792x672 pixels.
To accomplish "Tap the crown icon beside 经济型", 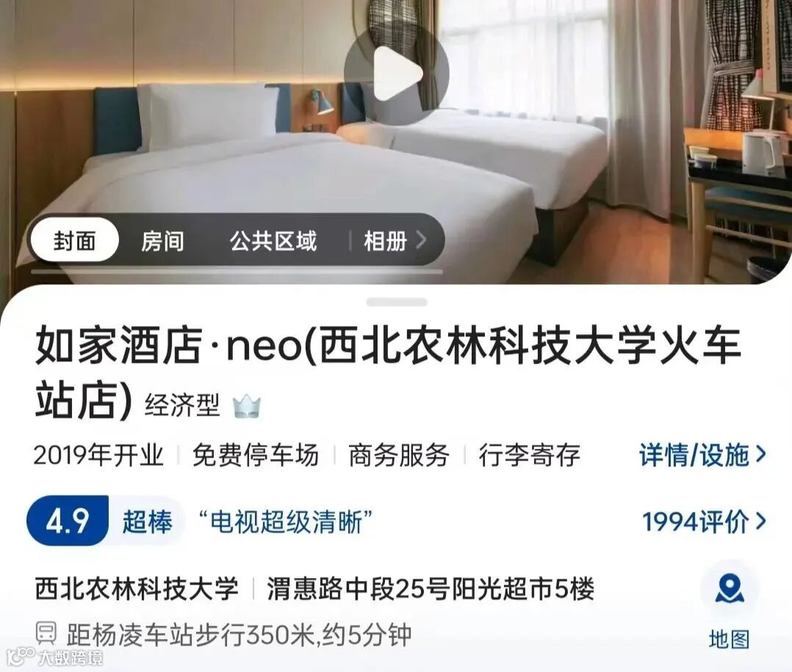I will coord(247,406).
